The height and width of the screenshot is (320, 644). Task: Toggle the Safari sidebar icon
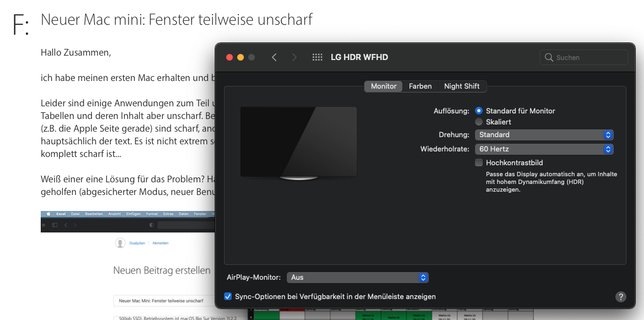[54, 225]
